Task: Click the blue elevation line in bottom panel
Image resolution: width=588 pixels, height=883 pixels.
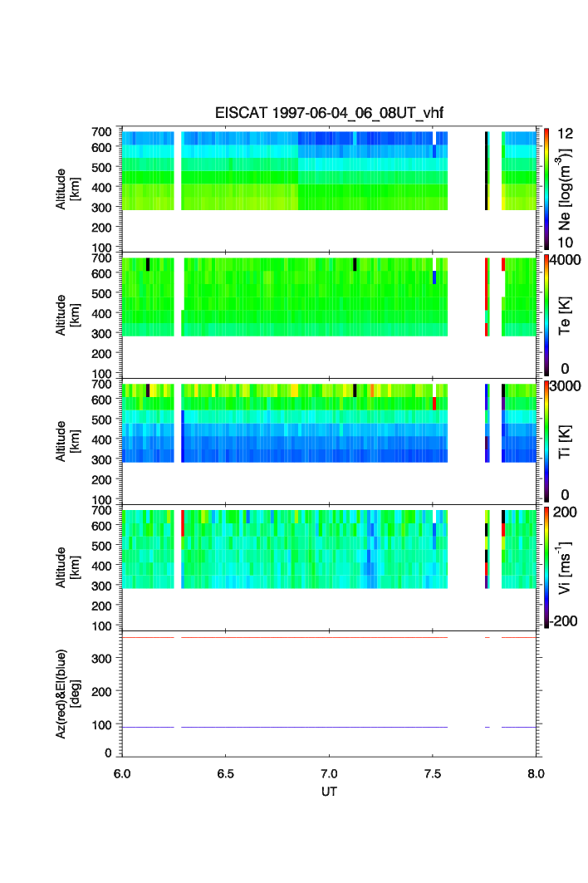Action: pos(329,727)
